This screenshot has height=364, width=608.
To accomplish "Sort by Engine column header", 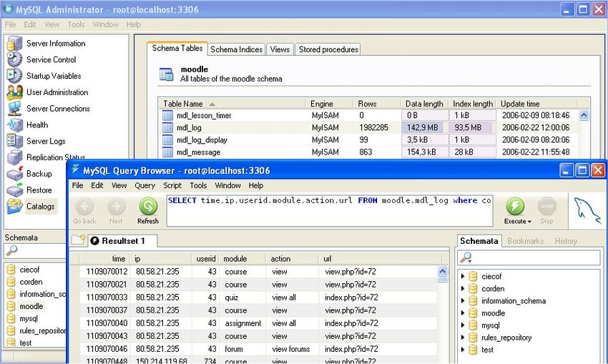I will pos(330,104).
